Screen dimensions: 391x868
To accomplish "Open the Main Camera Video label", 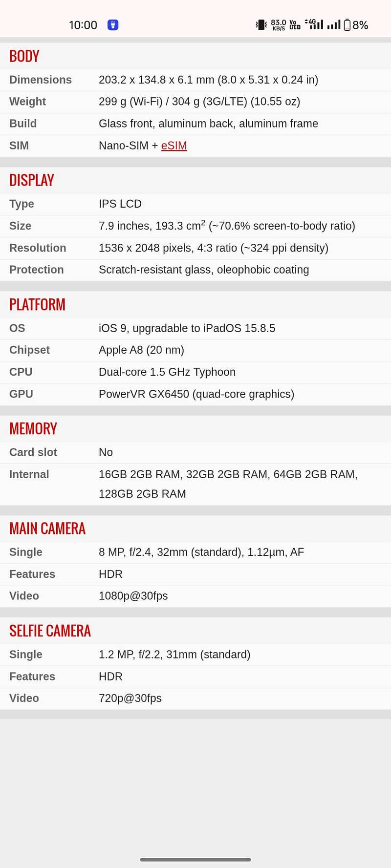I will [24, 596].
